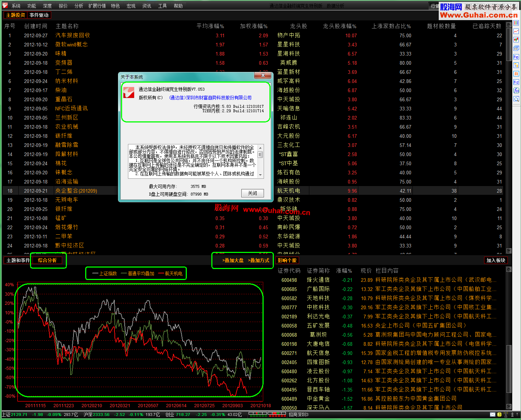
Task: Open the sector tree structure sidebar icon
Action: 516,65
